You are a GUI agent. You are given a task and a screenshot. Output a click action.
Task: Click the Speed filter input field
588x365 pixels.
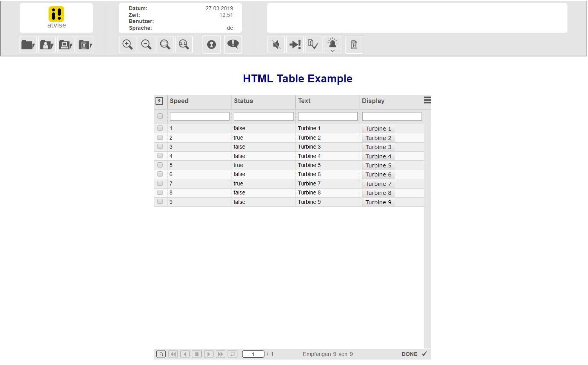click(x=200, y=116)
